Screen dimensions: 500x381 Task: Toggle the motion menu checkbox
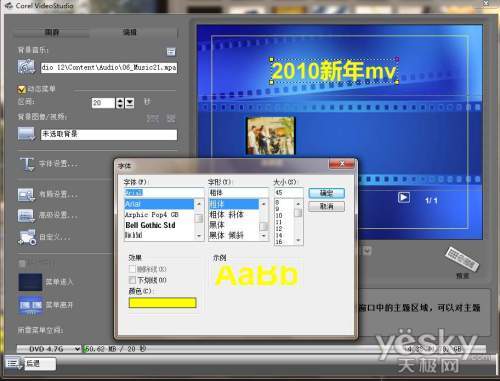(22, 89)
